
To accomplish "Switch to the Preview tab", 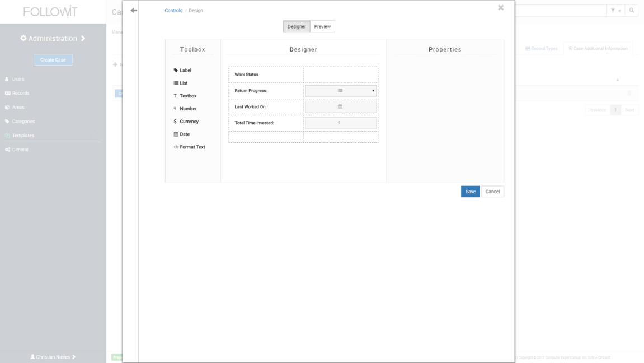I will (322, 26).
